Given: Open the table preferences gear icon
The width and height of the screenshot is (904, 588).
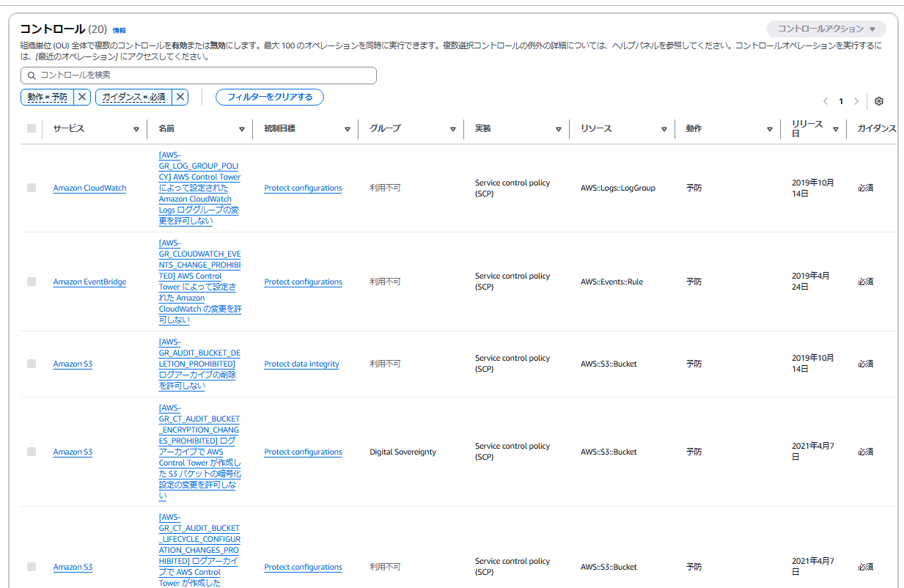Looking at the screenshot, I should pos(879,101).
